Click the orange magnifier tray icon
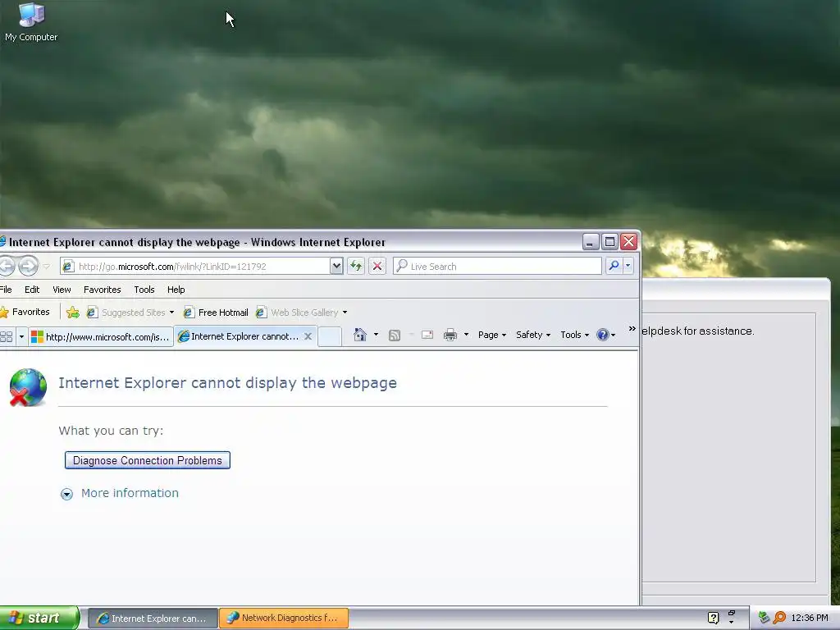This screenshot has height=630, width=840. click(x=779, y=618)
